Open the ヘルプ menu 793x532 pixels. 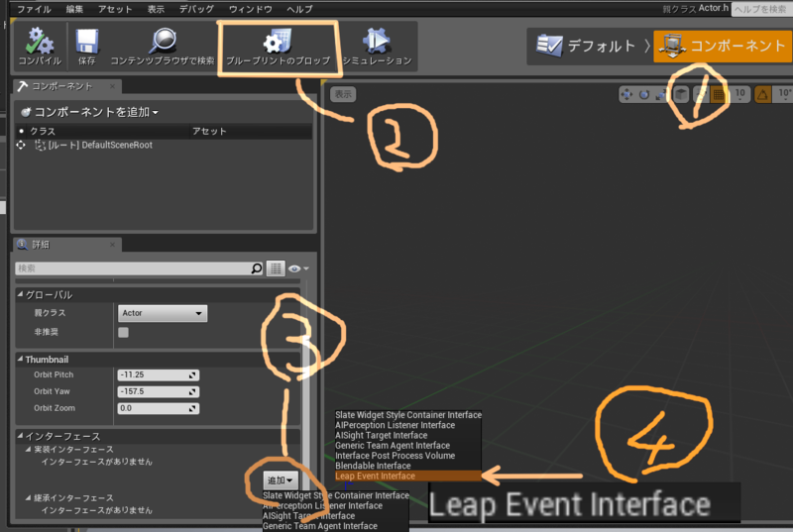(299, 9)
